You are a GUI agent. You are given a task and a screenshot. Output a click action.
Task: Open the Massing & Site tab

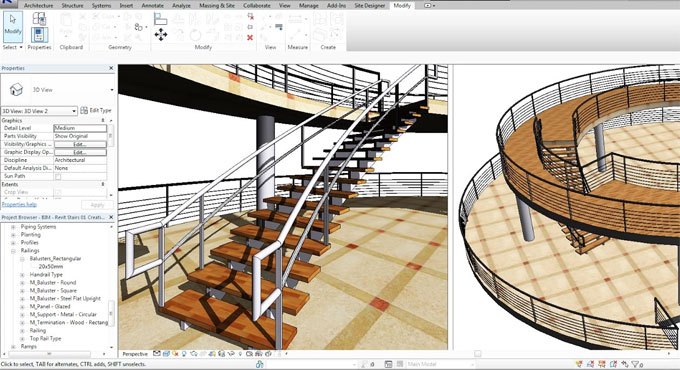click(217, 6)
